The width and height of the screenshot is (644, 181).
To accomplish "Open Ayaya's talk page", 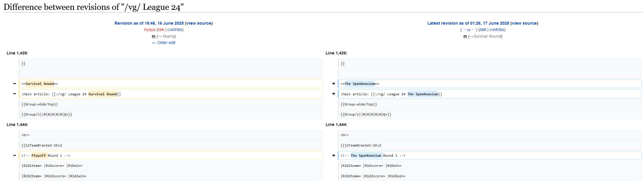I will [x=161, y=30].
